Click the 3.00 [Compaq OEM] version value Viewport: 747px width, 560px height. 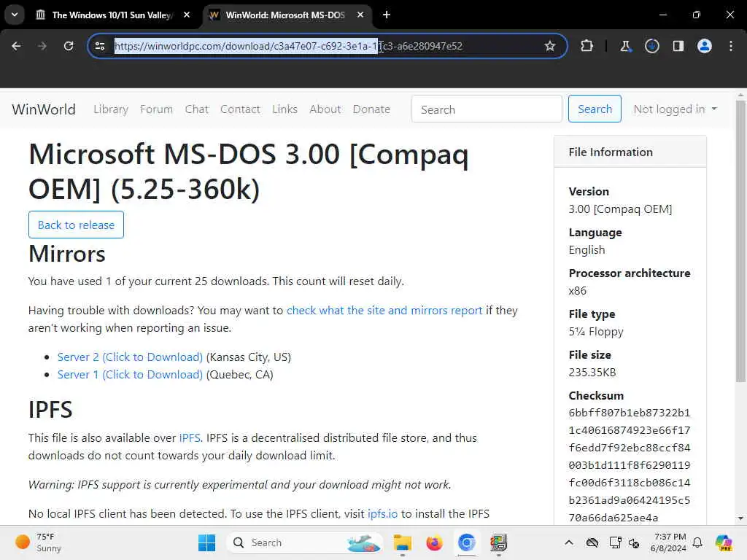point(620,209)
